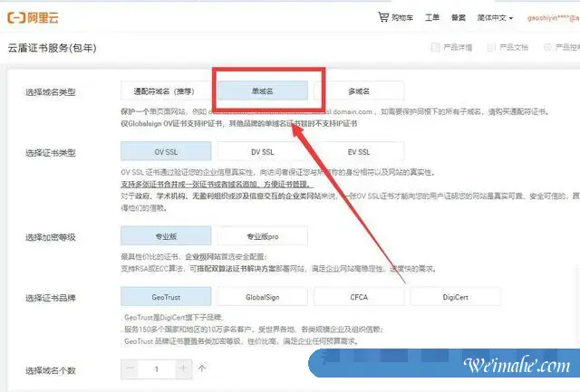Click the 选择证书类型 label
The image size is (580, 392).
tap(51, 153)
